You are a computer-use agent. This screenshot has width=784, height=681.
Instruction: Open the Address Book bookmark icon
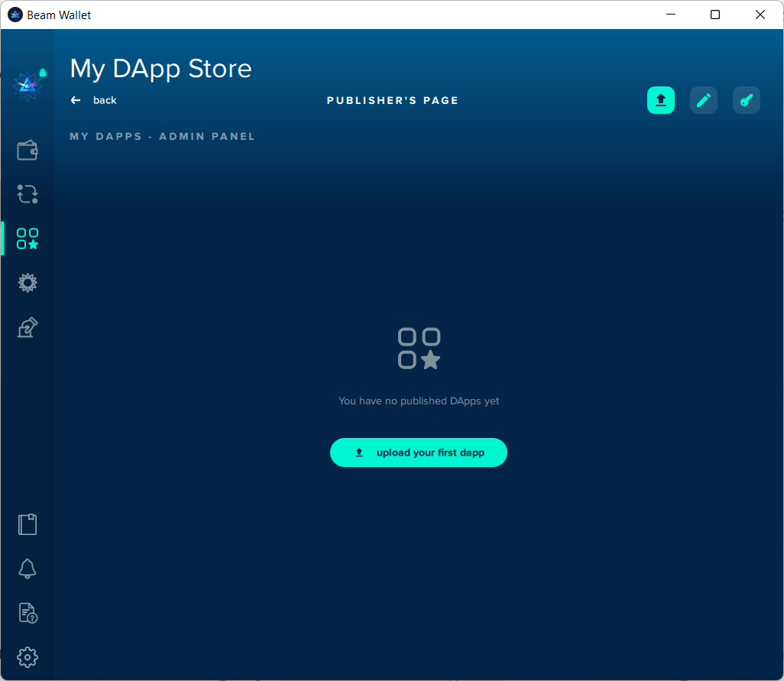pyautogui.click(x=28, y=524)
